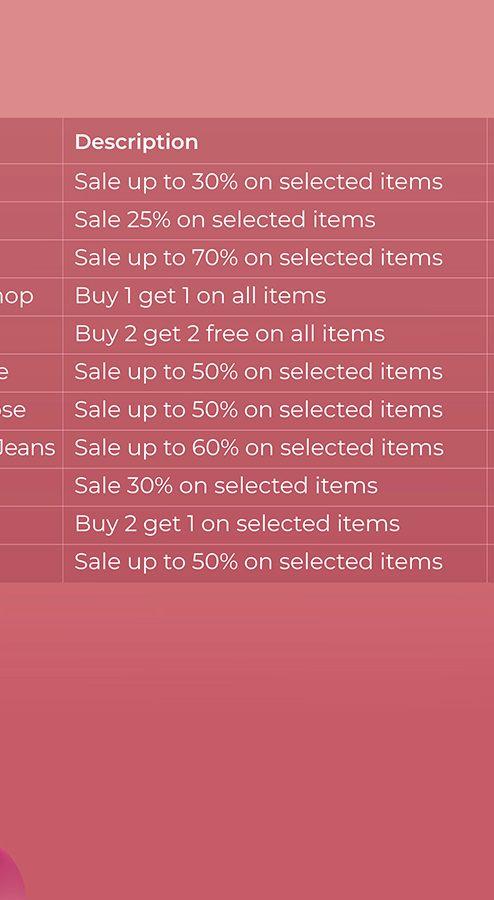Click the empty header cell beside Description
The width and height of the screenshot is (494, 900).
31,141
